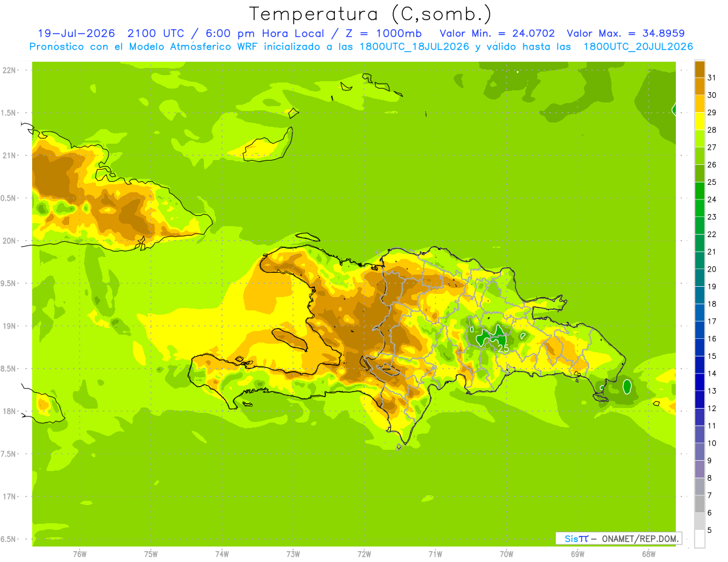The image size is (728, 562).
Task: Click longitude label '75W'
Action: 151,554
